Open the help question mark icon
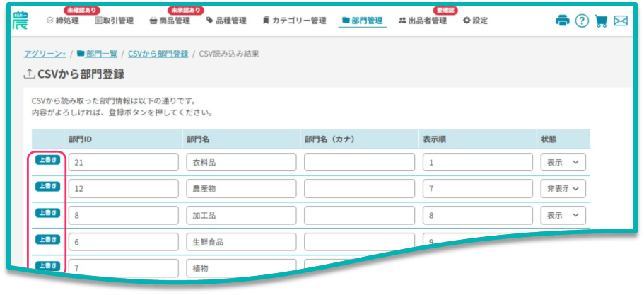The image size is (644, 295). coord(582,21)
